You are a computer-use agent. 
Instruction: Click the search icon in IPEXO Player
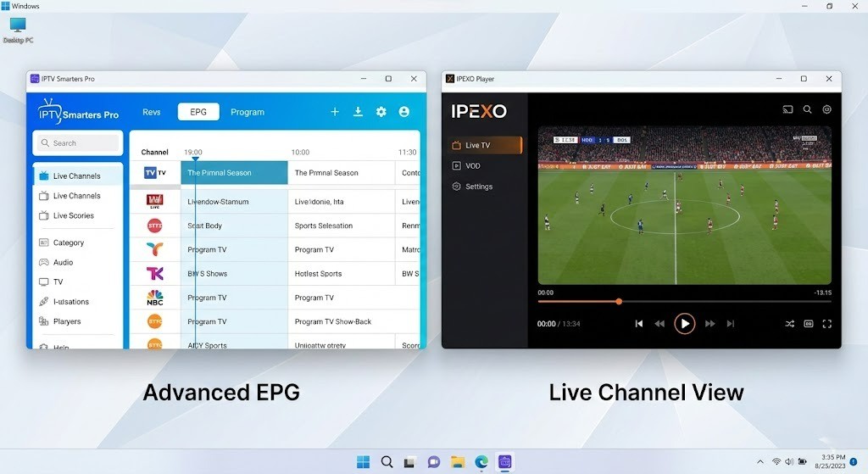tap(808, 109)
